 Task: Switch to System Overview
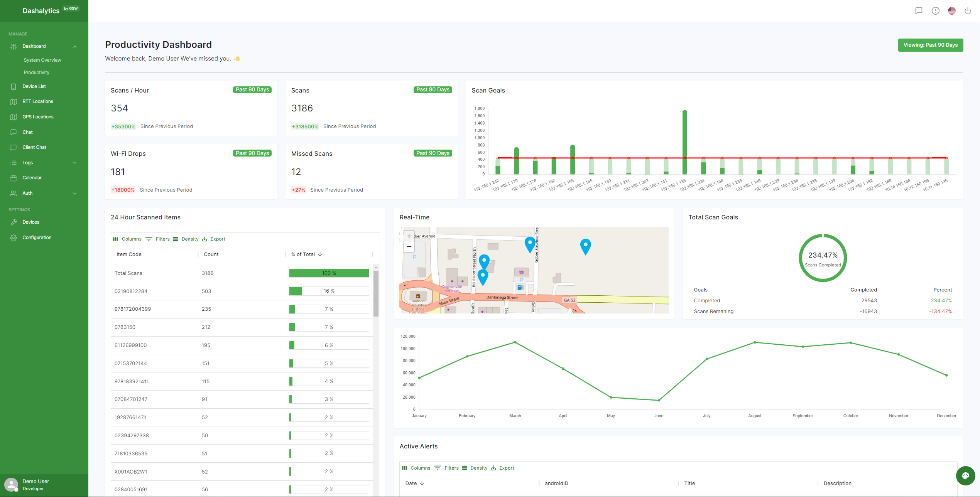click(42, 60)
